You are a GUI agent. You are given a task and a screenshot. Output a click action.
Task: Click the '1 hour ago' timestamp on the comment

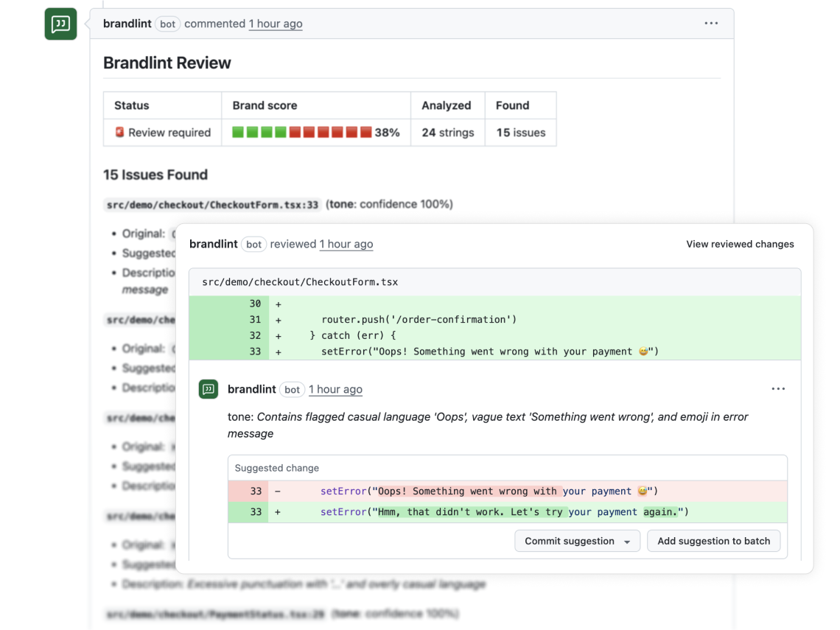pyautogui.click(x=276, y=24)
